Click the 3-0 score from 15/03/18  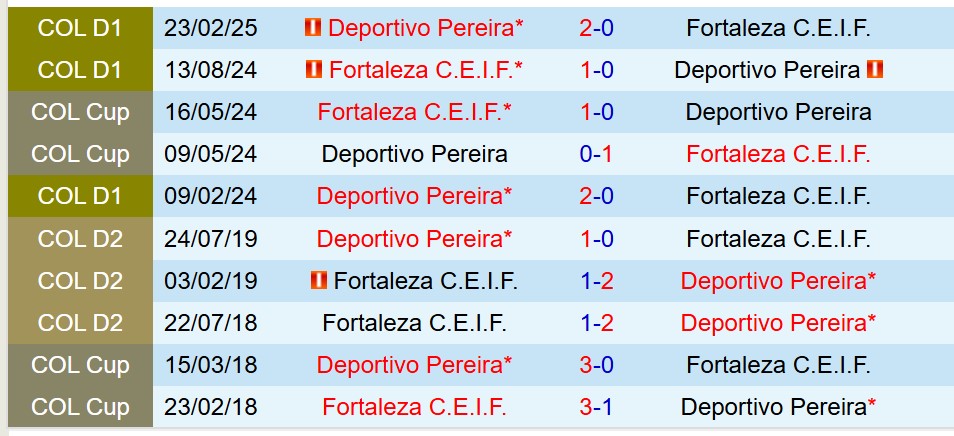pyautogui.click(x=597, y=365)
